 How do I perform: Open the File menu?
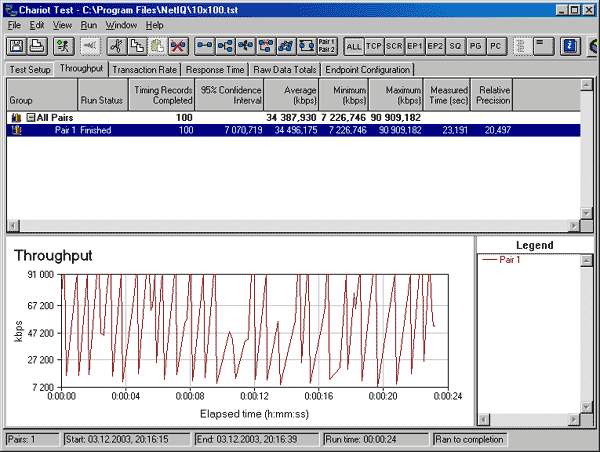point(14,25)
